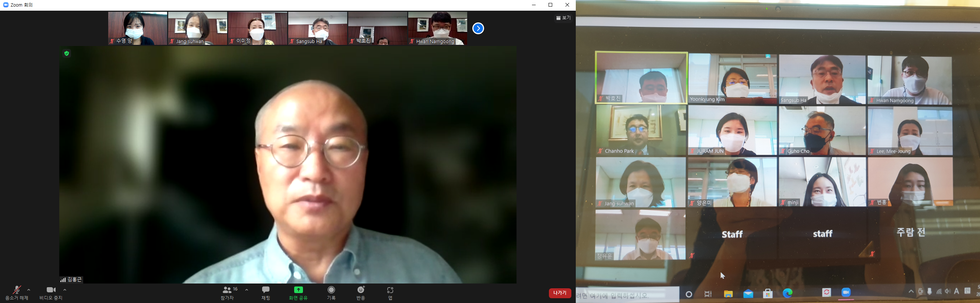Expand hidden system tray icons arrow

[x=911, y=292]
